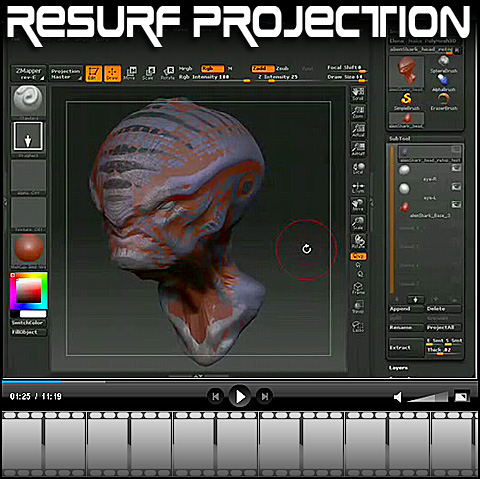Screen dimensions: 480x479
Task: Click the Rename subtool button
Action: point(406,328)
